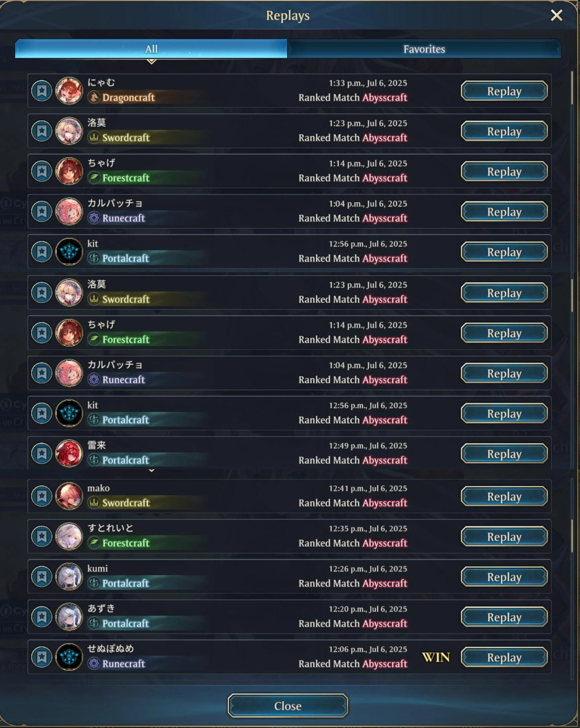Toggle favorite bookmark on mako's replay

(x=42, y=496)
